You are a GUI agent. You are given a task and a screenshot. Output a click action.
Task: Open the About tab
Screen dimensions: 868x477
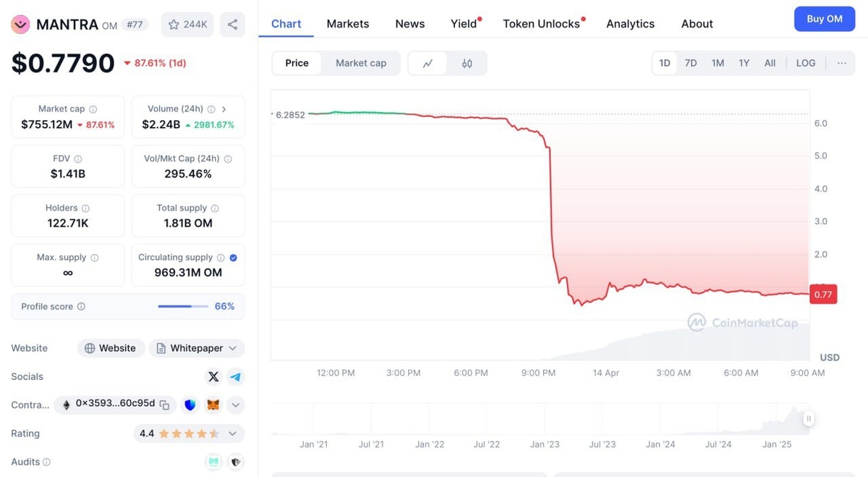click(x=697, y=24)
